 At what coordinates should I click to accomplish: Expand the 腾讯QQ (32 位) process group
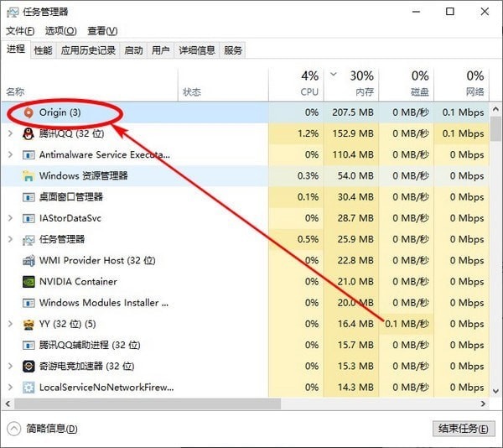coord(10,133)
